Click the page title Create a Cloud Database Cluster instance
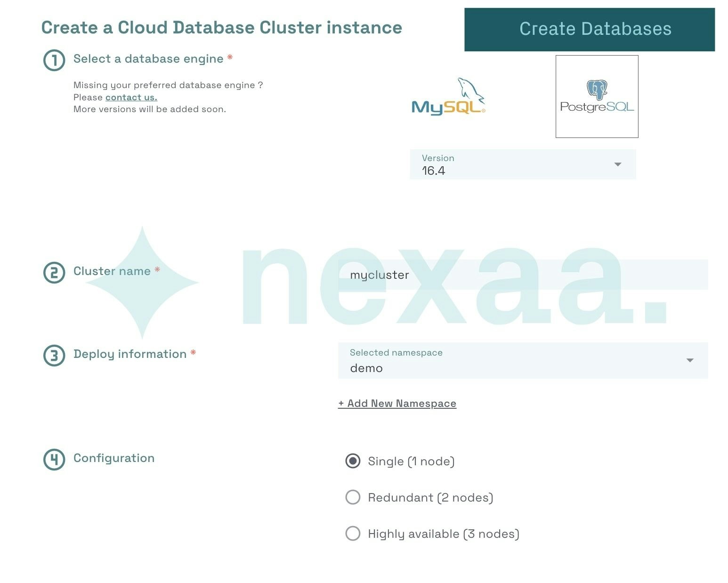Image resolution: width=728 pixels, height=583 pixels. [222, 28]
